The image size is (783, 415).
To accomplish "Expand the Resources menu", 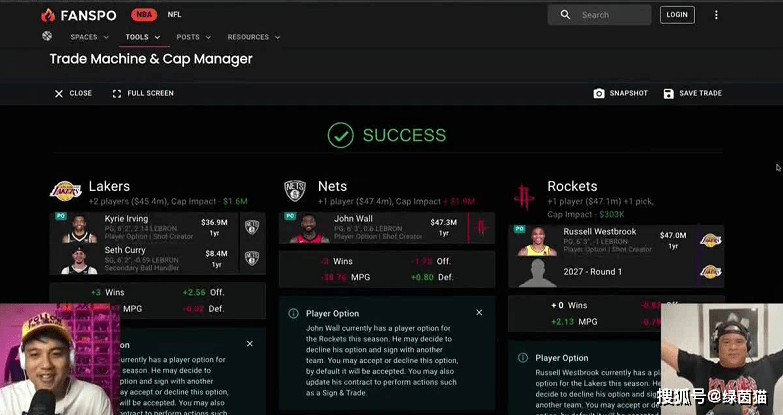I will (254, 37).
